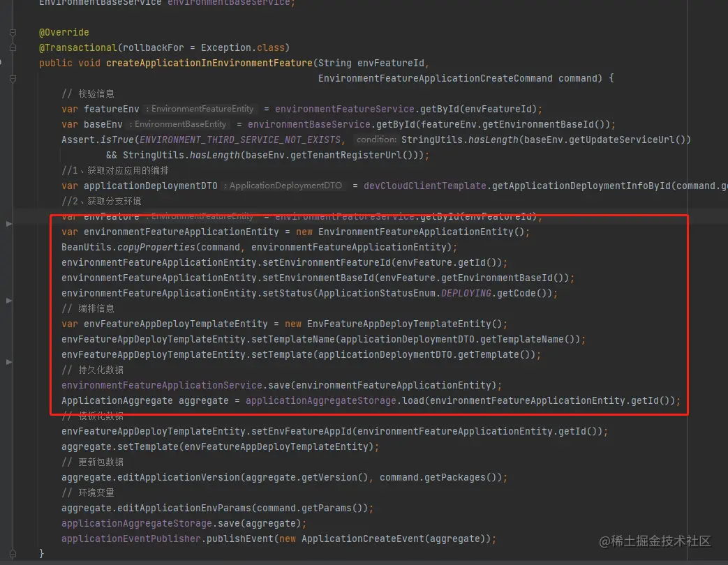The width and height of the screenshot is (728, 565).
Task: Click applicationAggregateStorage on the save(aggregate) line
Action: [137, 522]
